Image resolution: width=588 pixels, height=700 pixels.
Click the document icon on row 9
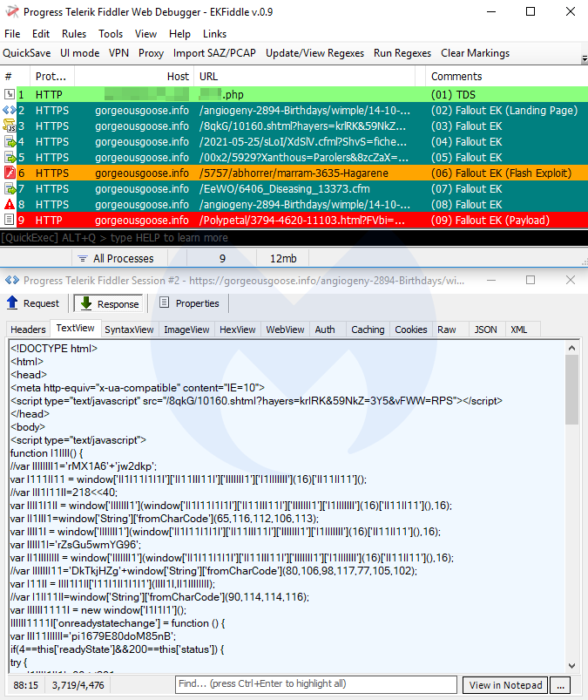click(9, 220)
